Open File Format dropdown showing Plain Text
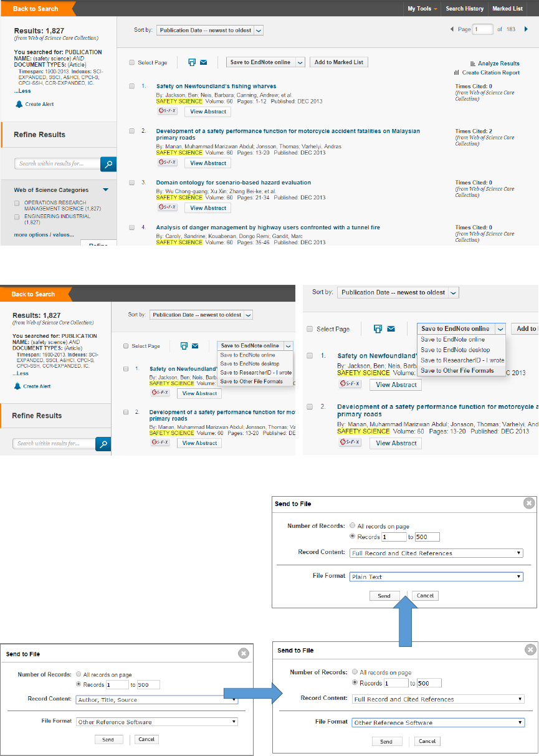The image size is (539, 756). coord(436,577)
